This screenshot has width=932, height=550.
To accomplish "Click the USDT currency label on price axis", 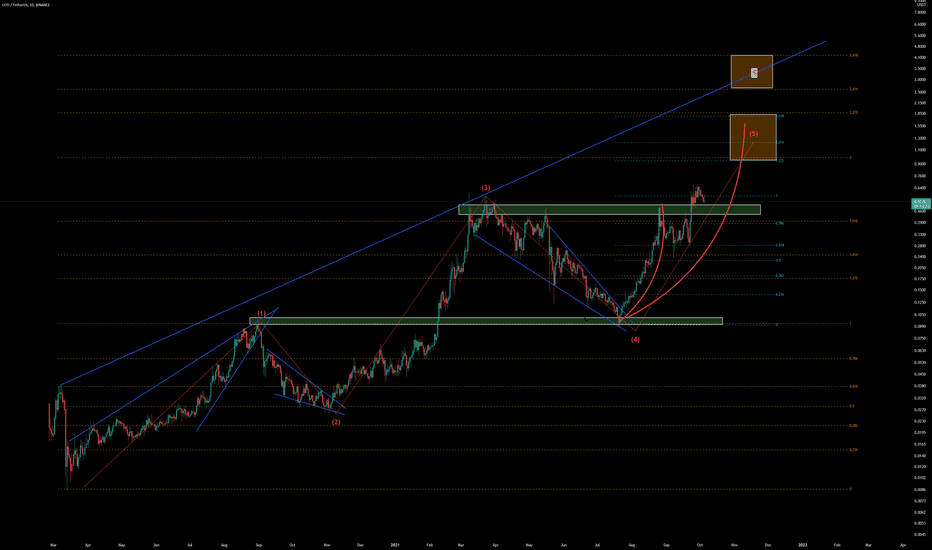I will pos(920,5).
